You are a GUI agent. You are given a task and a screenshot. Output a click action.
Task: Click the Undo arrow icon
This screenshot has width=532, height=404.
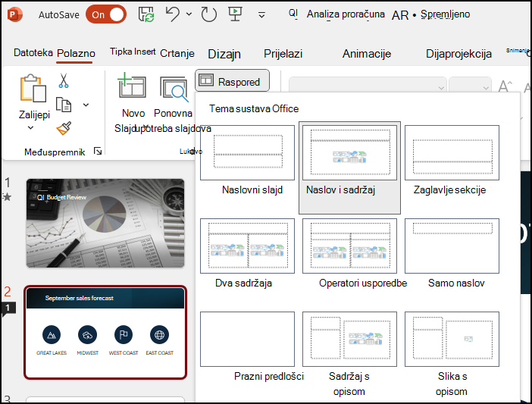click(x=173, y=14)
